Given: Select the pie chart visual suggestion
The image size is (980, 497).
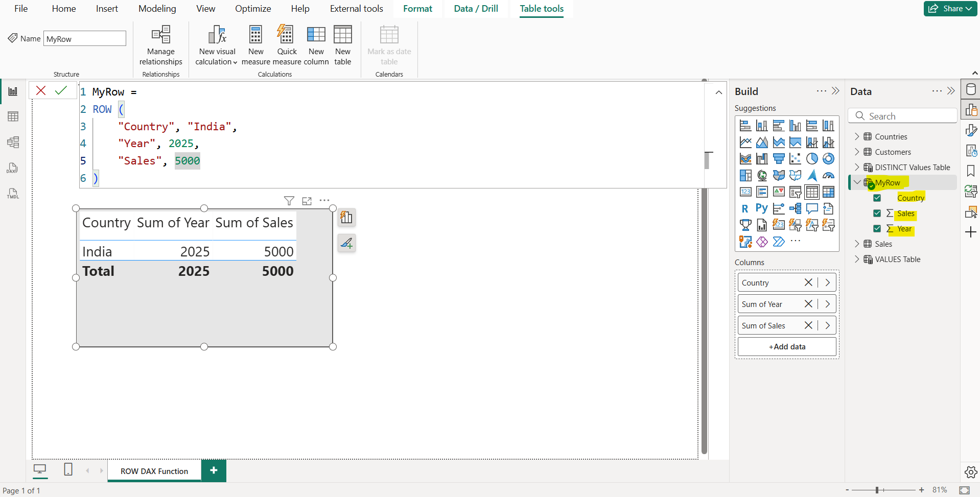Looking at the screenshot, I should point(812,158).
